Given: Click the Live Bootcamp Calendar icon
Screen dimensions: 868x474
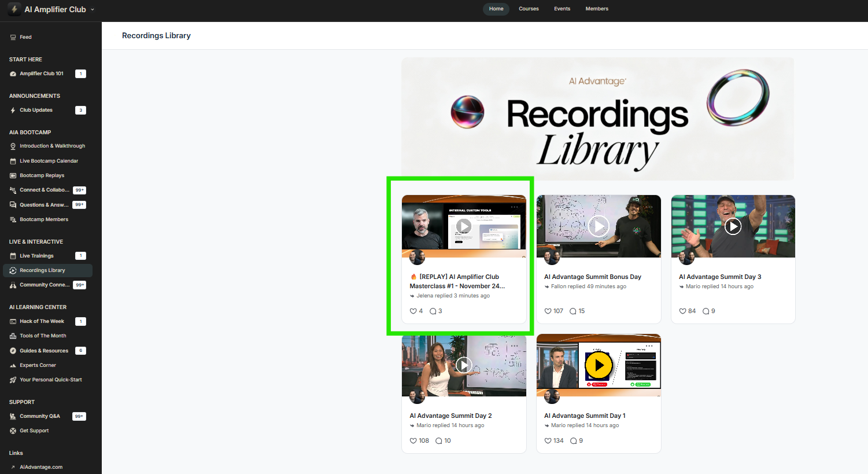Looking at the screenshot, I should (x=13, y=161).
